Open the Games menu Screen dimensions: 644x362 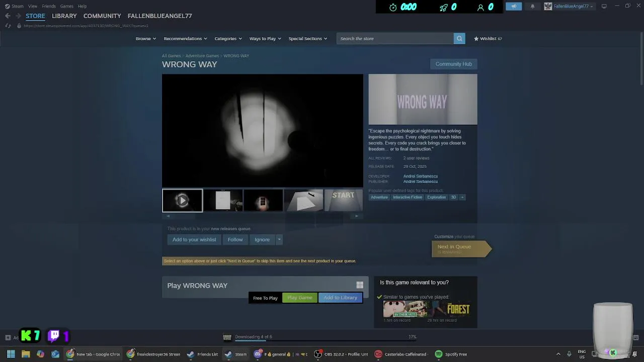click(x=67, y=6)
